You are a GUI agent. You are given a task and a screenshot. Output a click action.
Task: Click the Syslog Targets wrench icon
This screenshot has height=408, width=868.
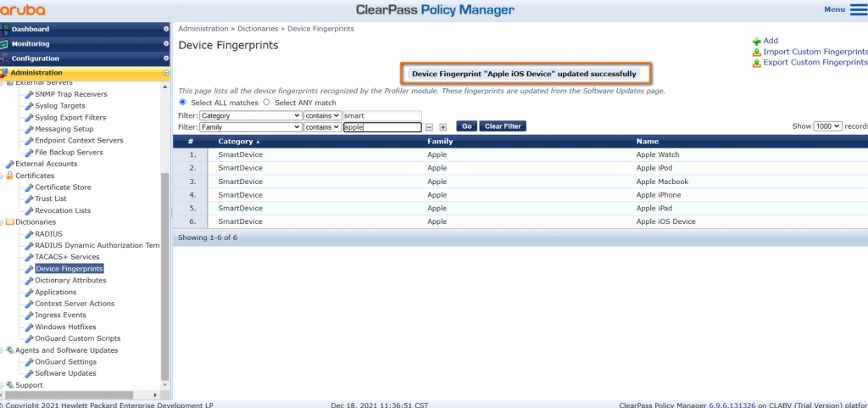point(30,106)
